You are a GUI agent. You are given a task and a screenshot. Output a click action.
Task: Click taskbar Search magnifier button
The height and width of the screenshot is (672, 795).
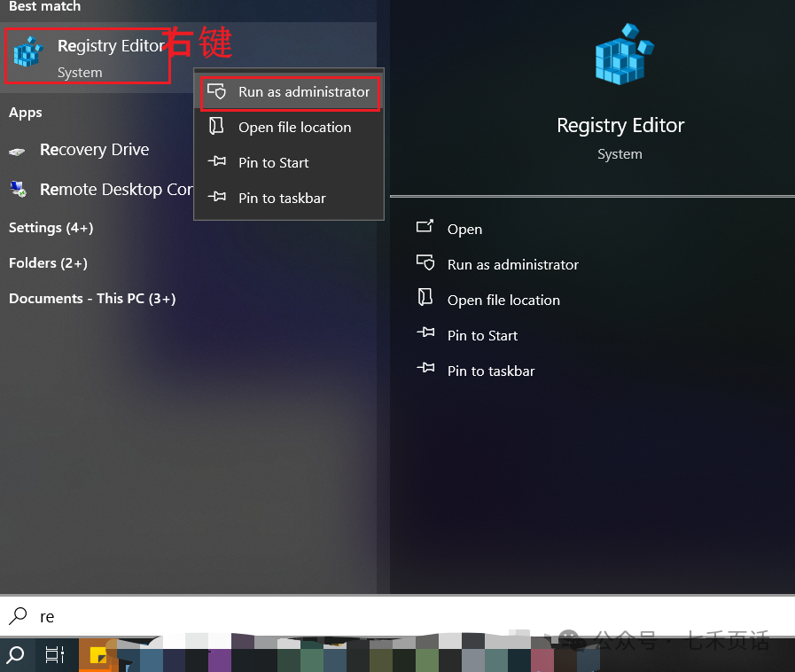point(16,655)
